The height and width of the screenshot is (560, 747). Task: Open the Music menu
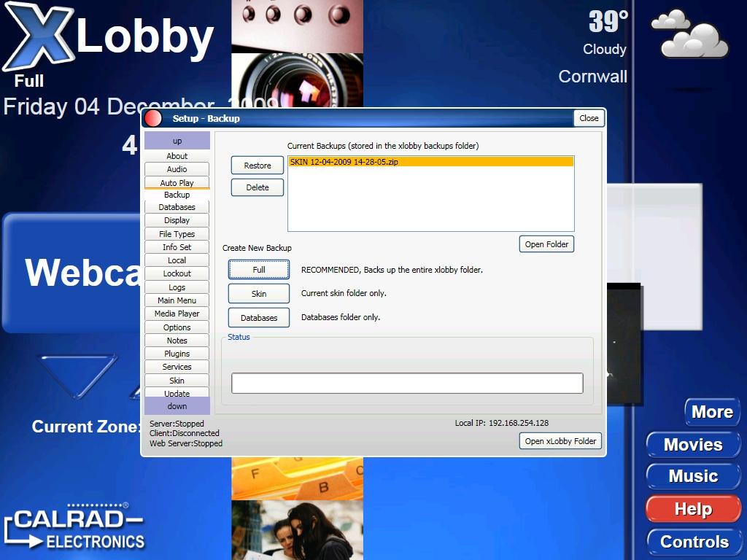[693, 476]
